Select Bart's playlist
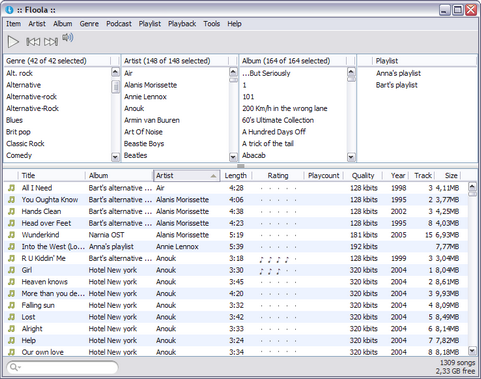The image size is (481, 379). click(x=397, y=85)
